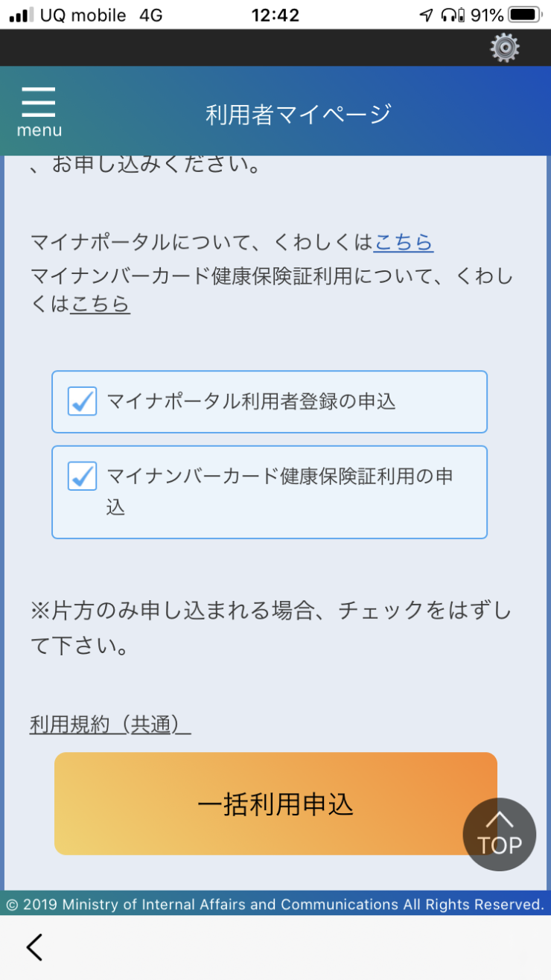Open こちら link about マイナポータル
The image size is (551, 980).
pos(404,242)
